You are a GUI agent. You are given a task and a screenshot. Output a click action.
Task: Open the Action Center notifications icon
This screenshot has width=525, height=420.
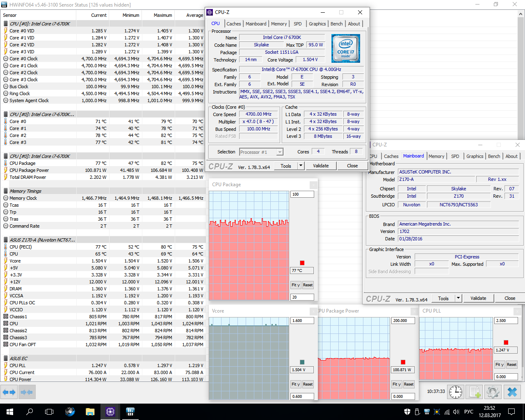[511, 412]
